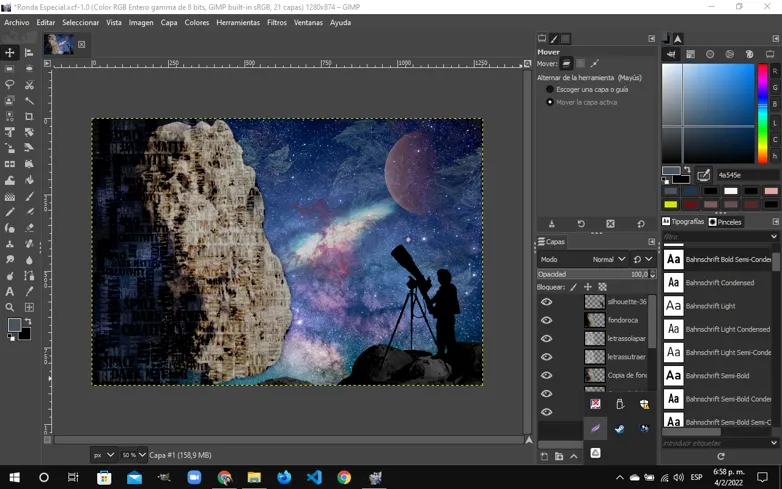Open tool options panel configuration menu
This screenshot has height=489, width=782.
(651, 38)
